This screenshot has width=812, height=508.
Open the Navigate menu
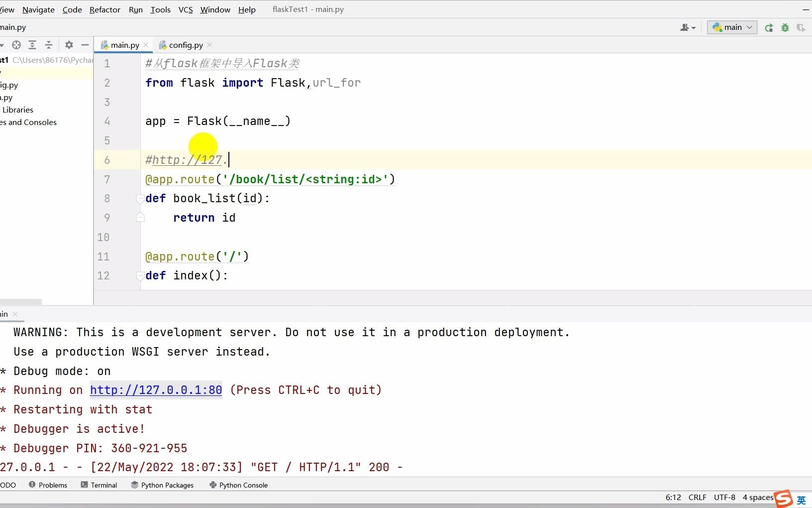click(38, 9)
